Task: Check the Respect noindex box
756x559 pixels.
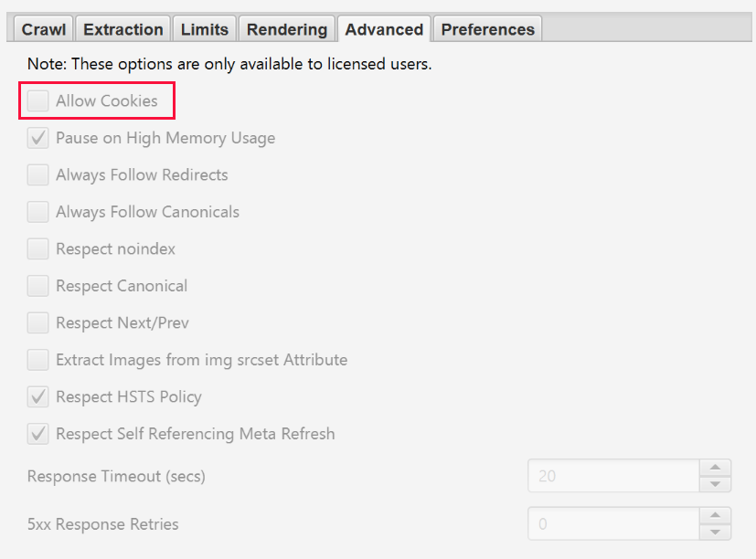Action: (x=38, y=249)
